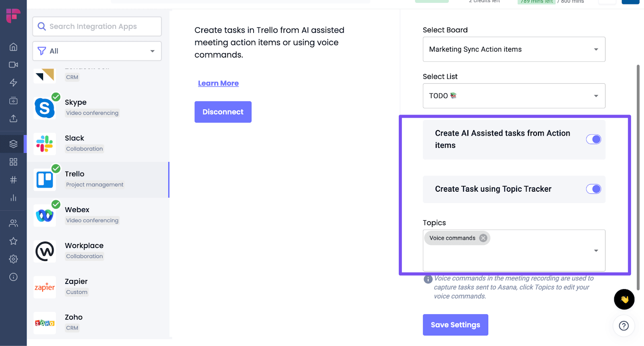
Task: Open the Home icon in the sidebar
Action: [x=13, y=47]
